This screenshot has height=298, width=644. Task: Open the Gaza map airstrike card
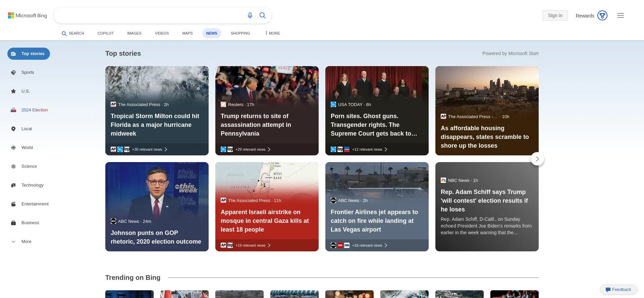[267, 207]
